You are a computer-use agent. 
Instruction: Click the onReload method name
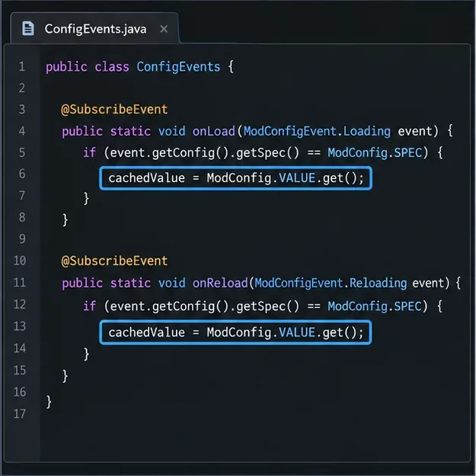pos(220,283)
